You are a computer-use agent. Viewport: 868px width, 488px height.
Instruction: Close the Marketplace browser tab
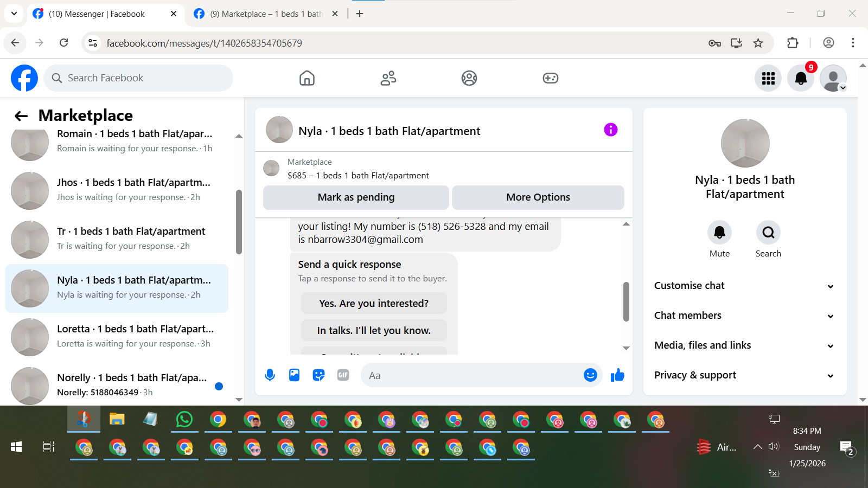[x=335, y=14]
